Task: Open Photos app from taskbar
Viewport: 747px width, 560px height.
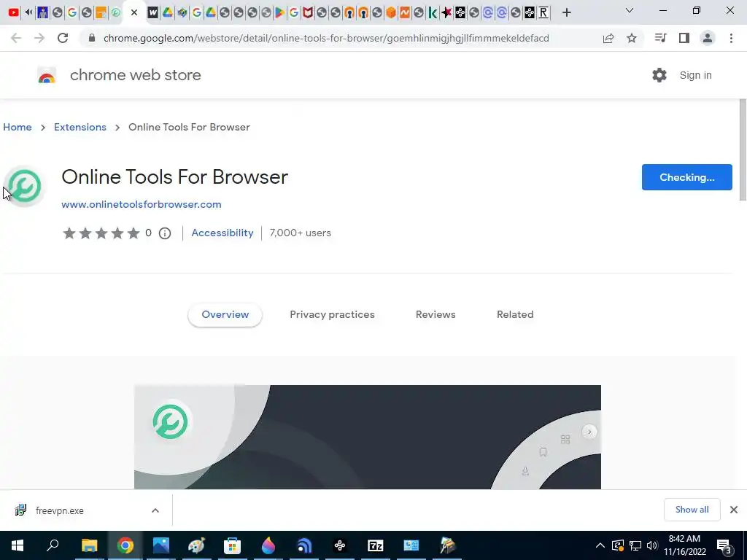Action: 161,545
